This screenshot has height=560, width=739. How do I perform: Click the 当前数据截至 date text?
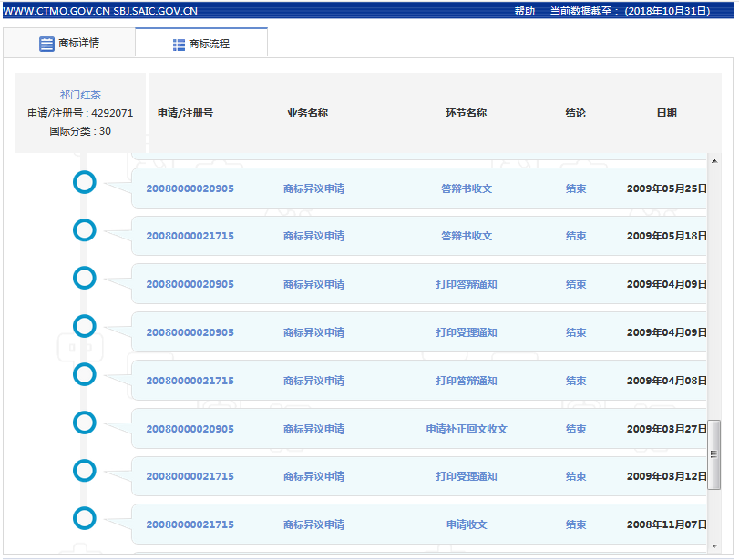[x=631, y=11]
